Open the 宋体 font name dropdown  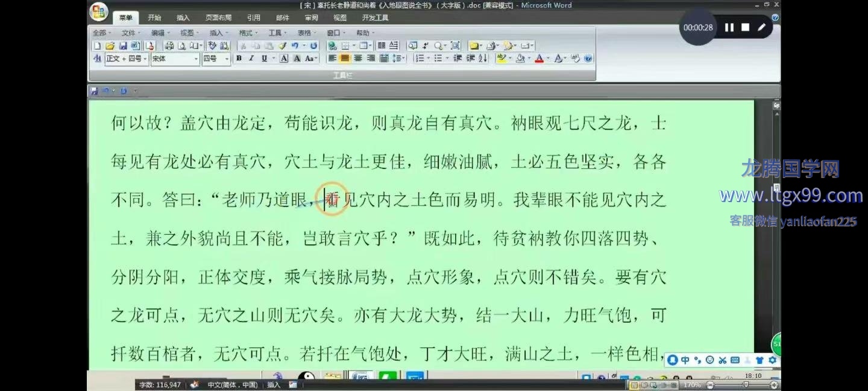(x=196, y=59)
